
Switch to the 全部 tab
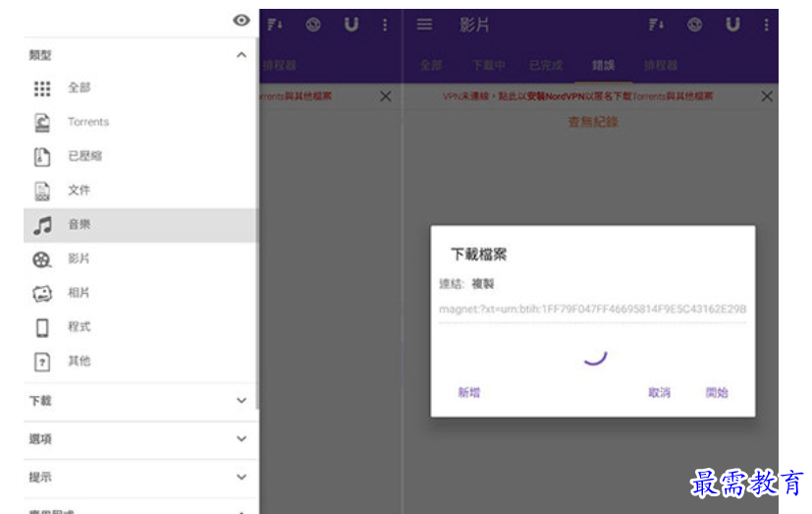click(x=431, y=65)
